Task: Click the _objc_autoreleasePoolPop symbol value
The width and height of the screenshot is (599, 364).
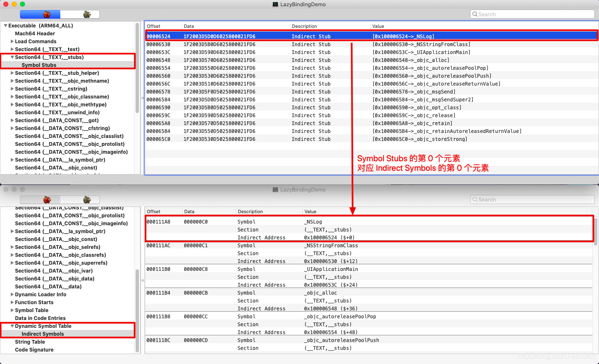Action: coord(340,317)
